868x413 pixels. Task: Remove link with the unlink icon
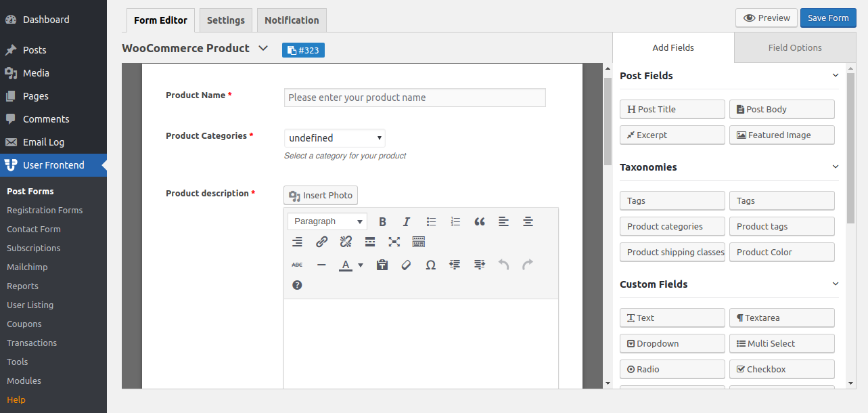point(346,242)
